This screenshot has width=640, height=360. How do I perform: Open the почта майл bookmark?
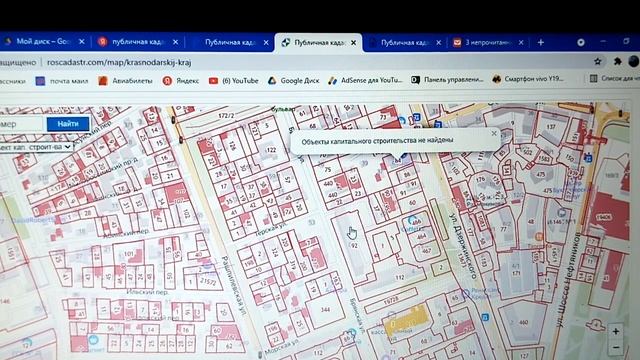[62, 81]
